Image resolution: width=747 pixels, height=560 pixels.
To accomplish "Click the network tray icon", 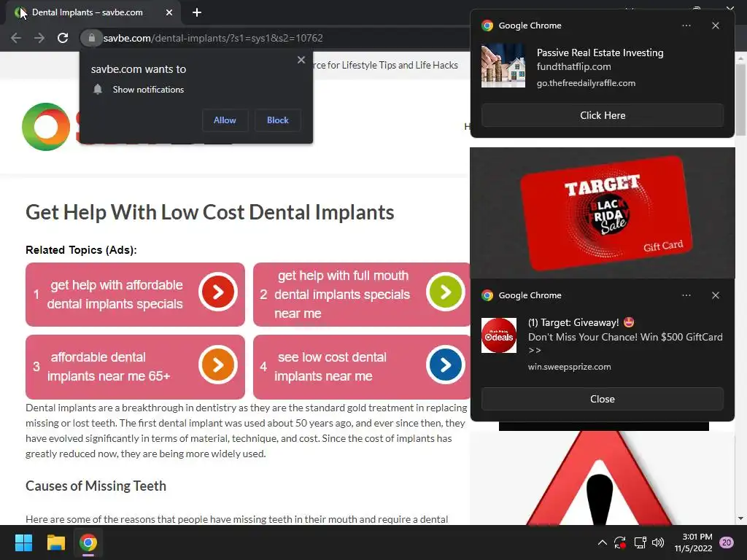I will pyautogui.click(x=640, y=542).
